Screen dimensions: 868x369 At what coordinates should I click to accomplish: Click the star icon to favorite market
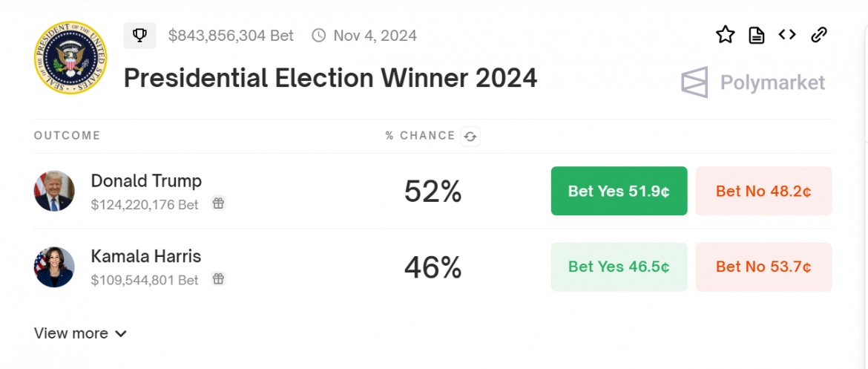(x=725, y=35)
